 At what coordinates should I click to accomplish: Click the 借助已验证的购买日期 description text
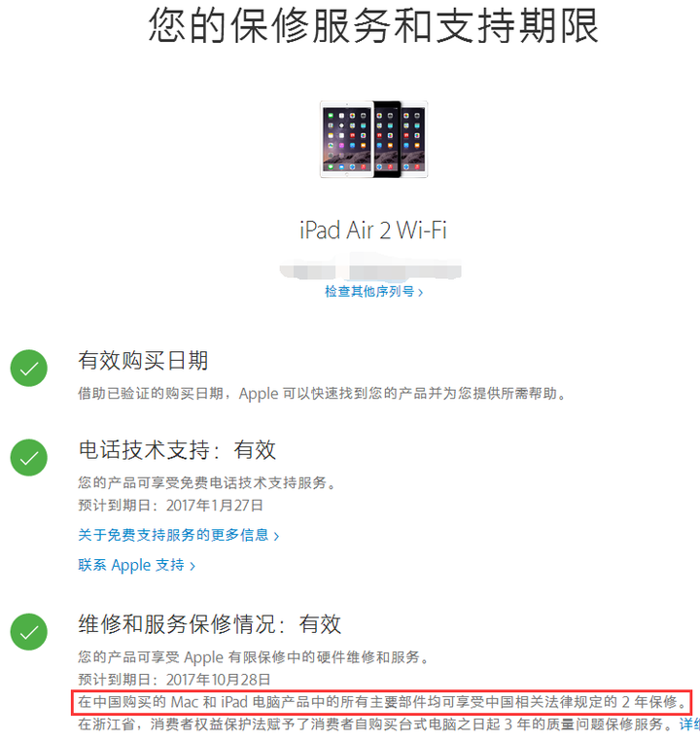pos(323,393)
